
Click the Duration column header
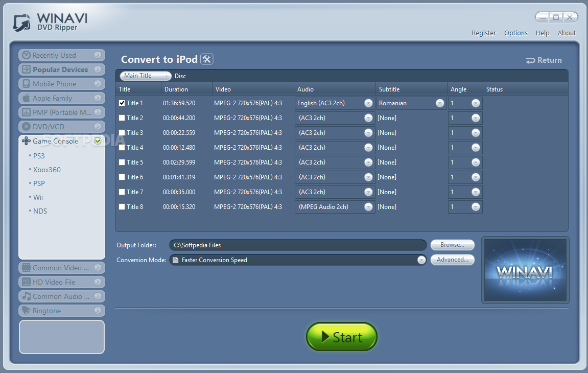click(x=187, y=89)
